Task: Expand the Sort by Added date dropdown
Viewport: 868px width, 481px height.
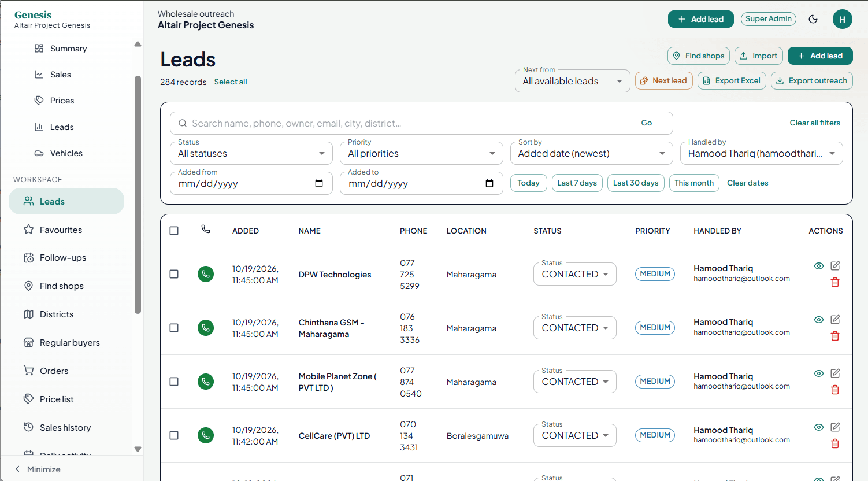Action: (x=592, y=153)
